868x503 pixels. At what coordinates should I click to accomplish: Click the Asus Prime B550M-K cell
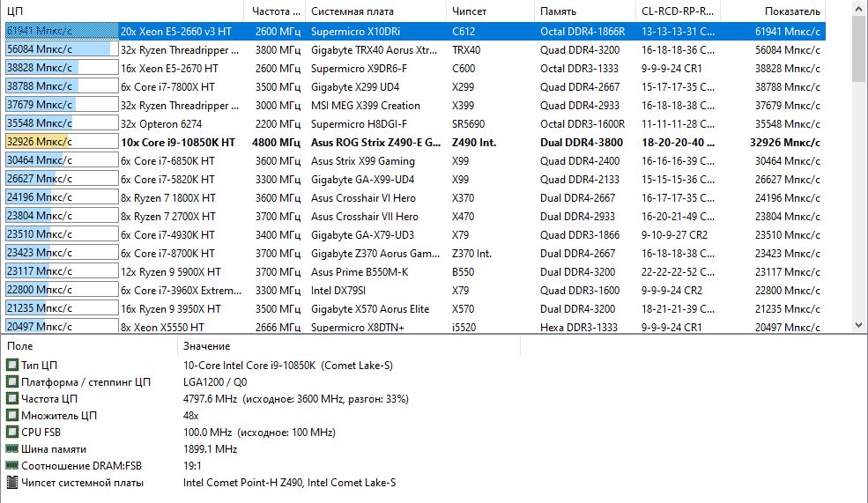click(x=360, y=271)
